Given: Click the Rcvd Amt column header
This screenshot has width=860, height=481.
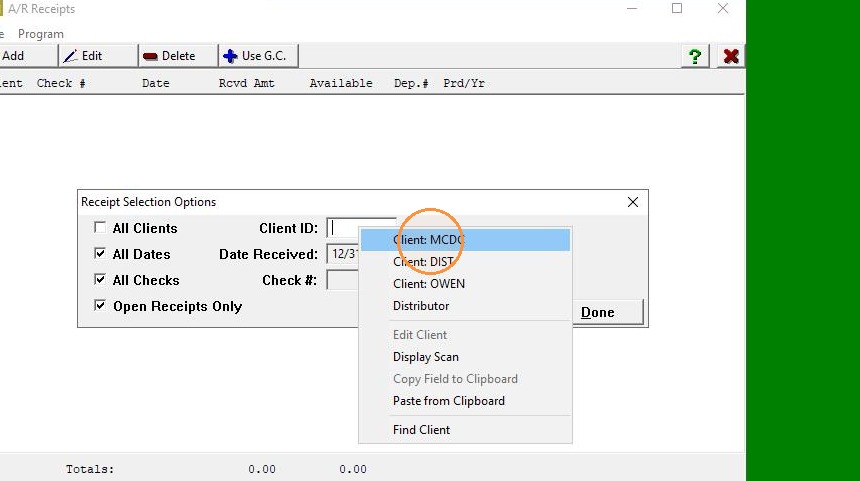Looking at the screenshot, I should click(x=246, y=83).
